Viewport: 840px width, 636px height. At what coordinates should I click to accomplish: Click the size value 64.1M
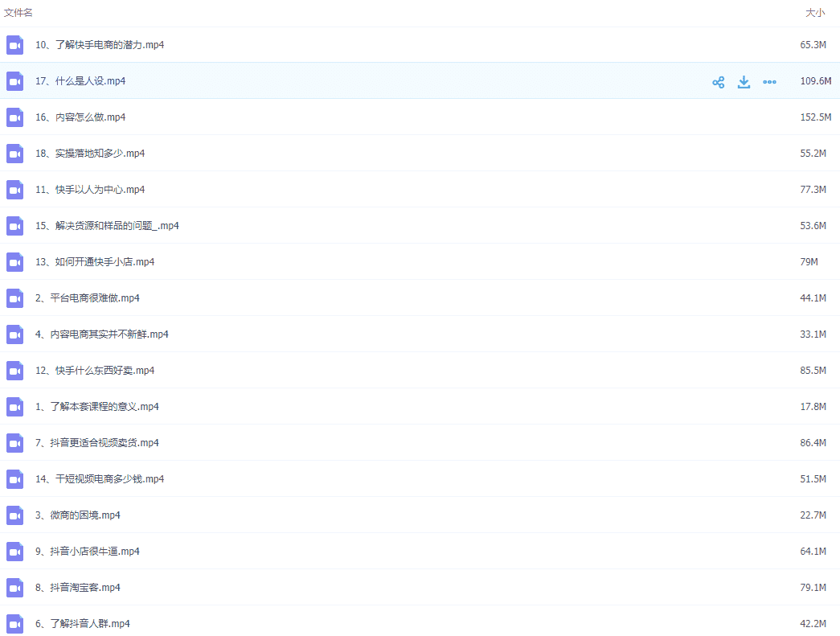coord(813,552)
